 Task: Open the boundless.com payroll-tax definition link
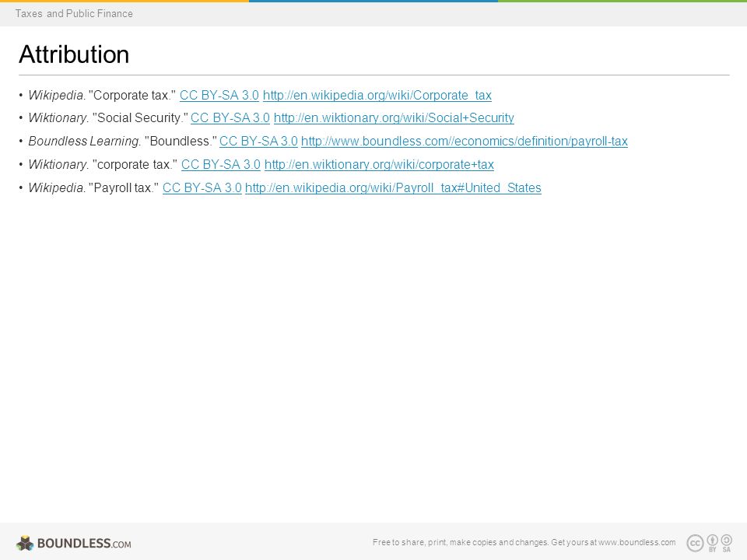[x=465, y=142]
